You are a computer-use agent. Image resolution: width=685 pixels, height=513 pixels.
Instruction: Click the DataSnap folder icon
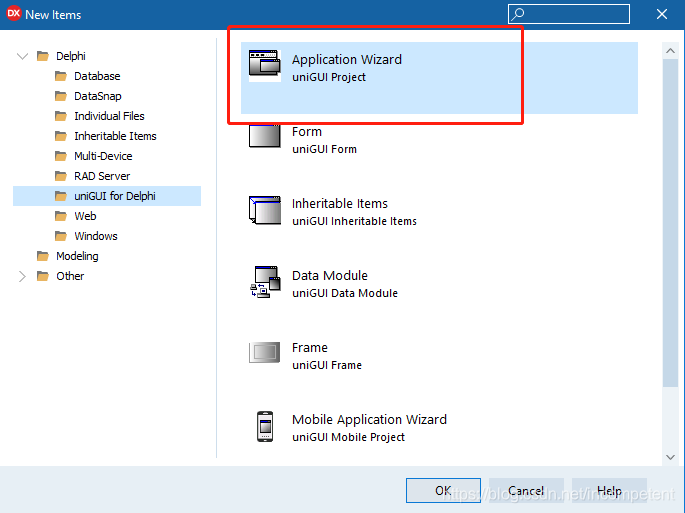click(61, 96)
